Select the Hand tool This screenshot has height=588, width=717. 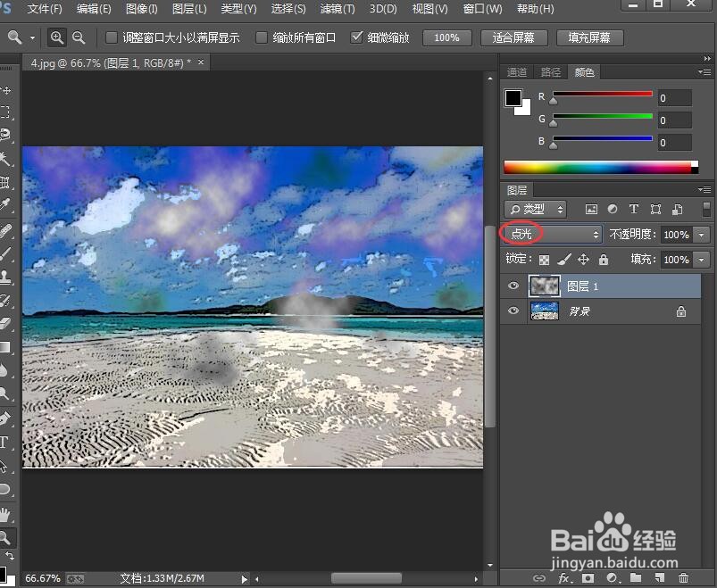[x=5, y=515]
